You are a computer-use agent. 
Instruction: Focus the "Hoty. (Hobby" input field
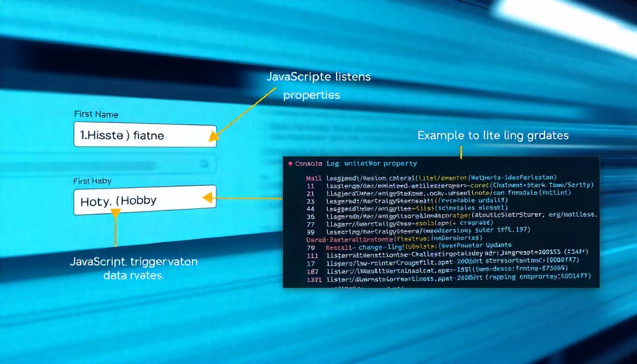pos(145,200)
